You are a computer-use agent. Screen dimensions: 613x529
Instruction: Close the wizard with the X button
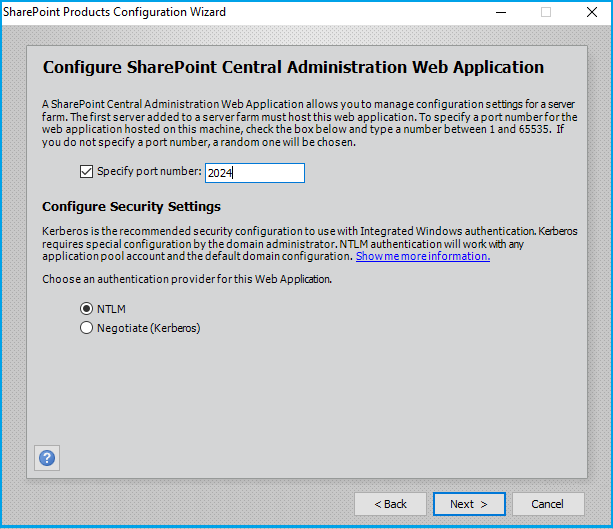coord(590,12)
